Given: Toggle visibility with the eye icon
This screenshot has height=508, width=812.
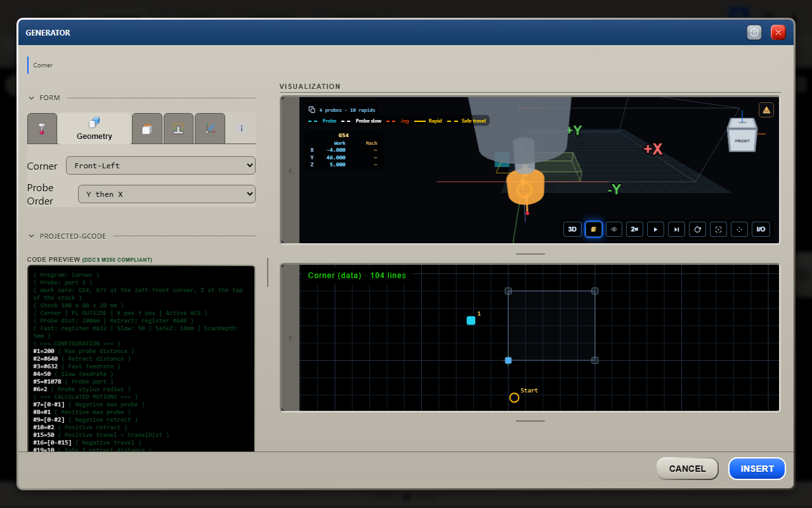Looking at the screenshot, I should pyautogui.click(x=614, y=229).
